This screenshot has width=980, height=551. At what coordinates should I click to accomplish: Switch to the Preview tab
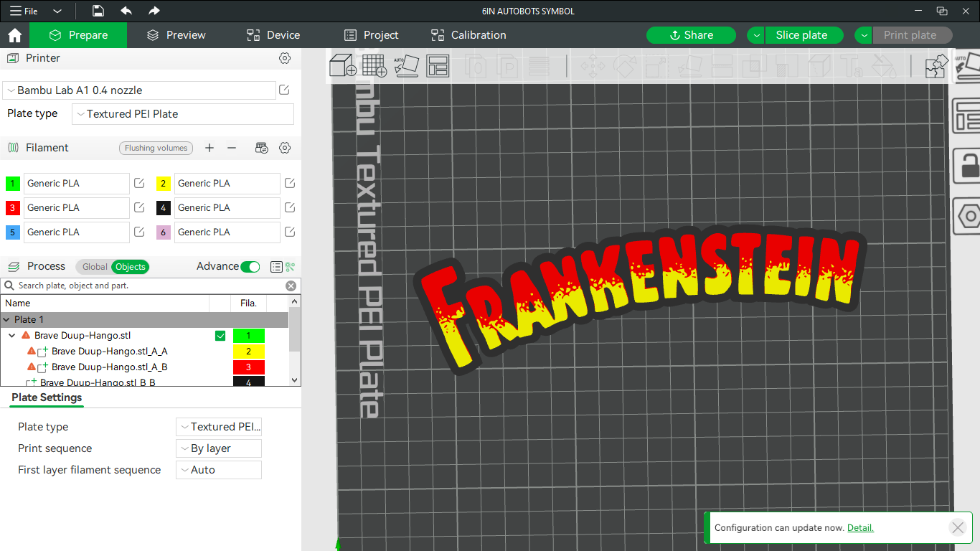pyautogui.click(x=176, y=35)
